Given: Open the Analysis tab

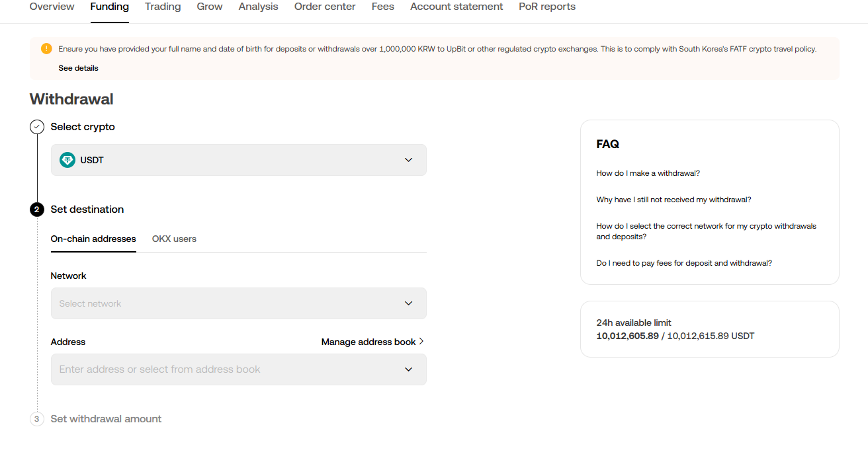Looking at the screenshot, I should coord(259,7).
